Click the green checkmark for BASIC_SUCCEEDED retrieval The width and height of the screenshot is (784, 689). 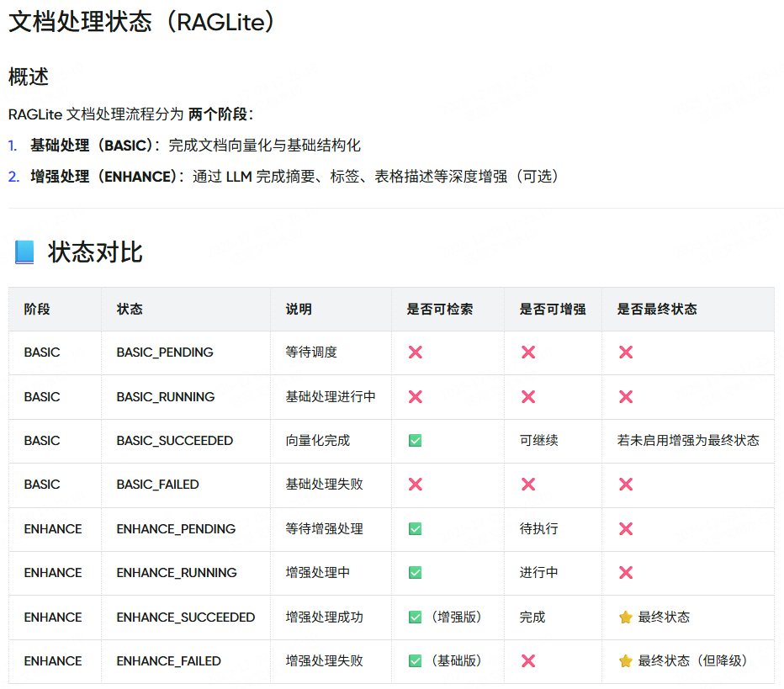[414, 441]
